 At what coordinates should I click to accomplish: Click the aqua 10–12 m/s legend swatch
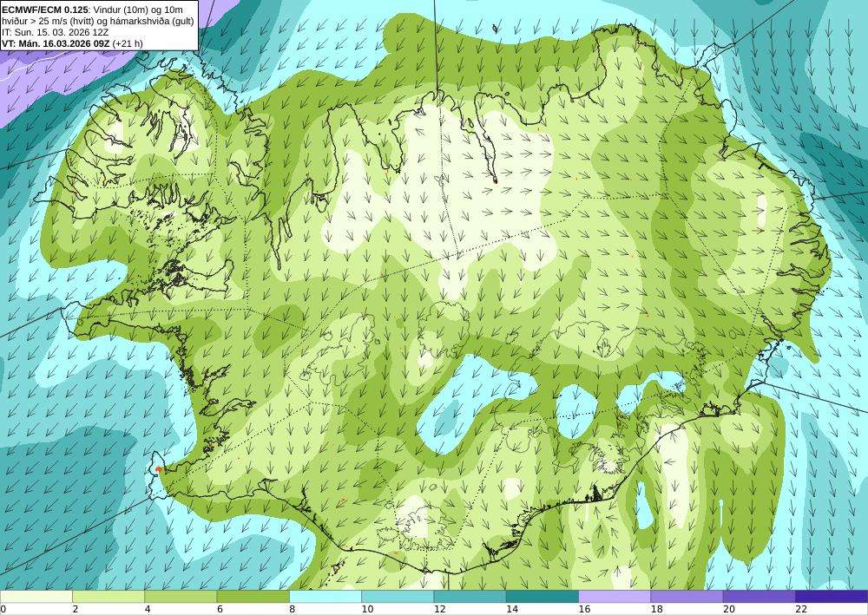point(398,597)
